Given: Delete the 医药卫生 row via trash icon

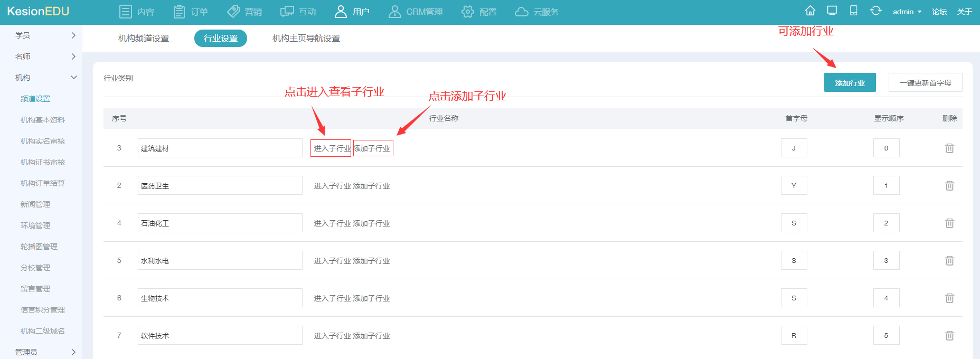Looking at the screenshot, I should [x=949, y=186].
